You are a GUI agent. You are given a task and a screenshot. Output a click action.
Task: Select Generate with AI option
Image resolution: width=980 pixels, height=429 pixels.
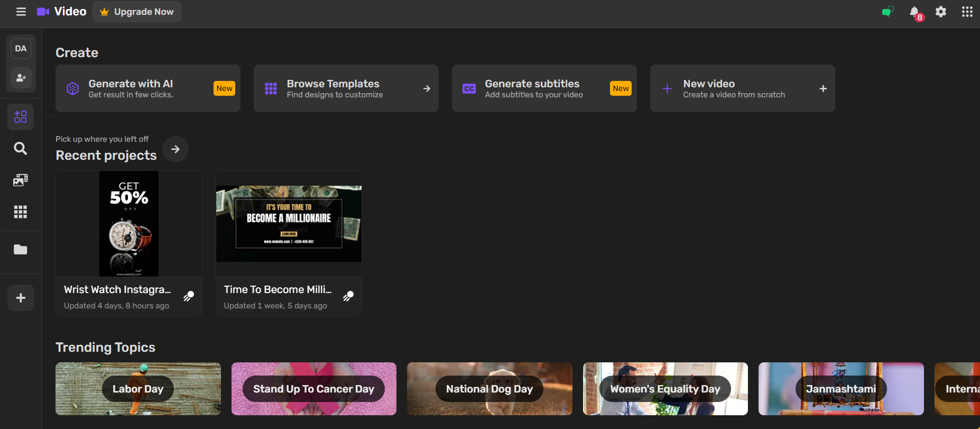[147, 88]
